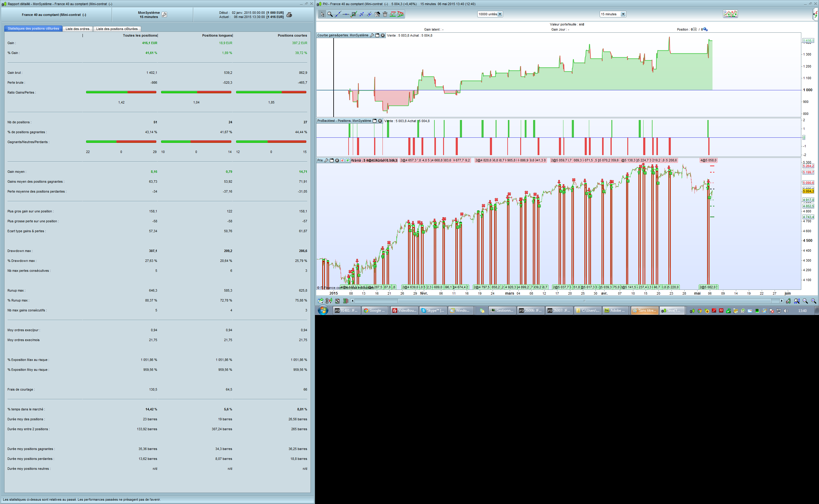Expand the collapsed side panel at right edge
Screen dimensions: 819x504
[x=815, y=14]
